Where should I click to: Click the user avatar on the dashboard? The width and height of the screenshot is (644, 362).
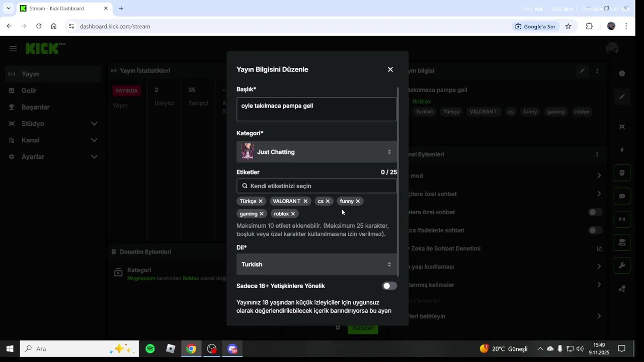click(x=612, y=49)
